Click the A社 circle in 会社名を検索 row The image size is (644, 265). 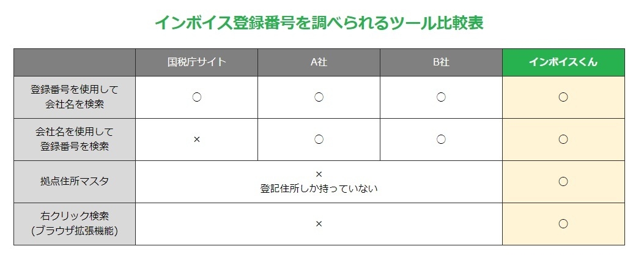coord(319,97)
